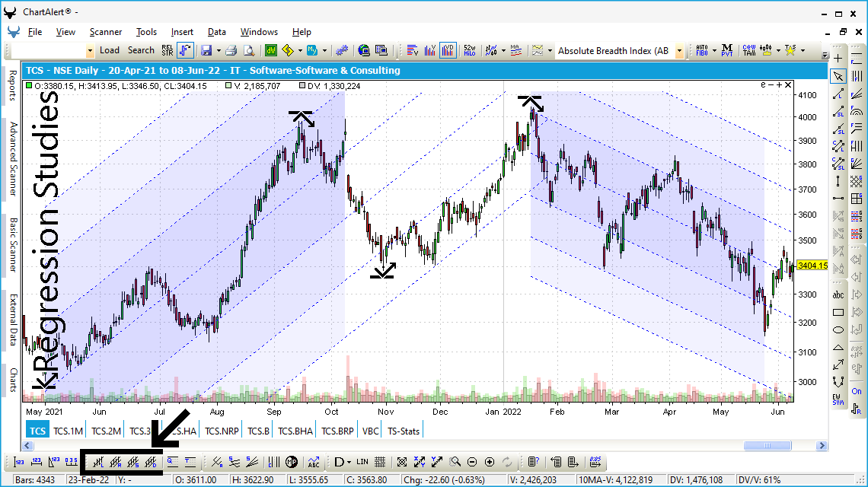Click the zoom out minus circle icon
868x487 pixels.
[x=472, y=462]
